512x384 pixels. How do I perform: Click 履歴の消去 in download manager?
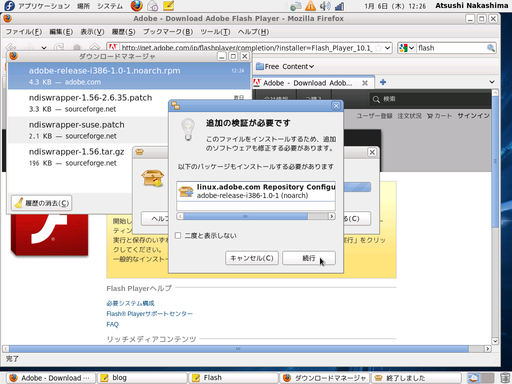42,203
